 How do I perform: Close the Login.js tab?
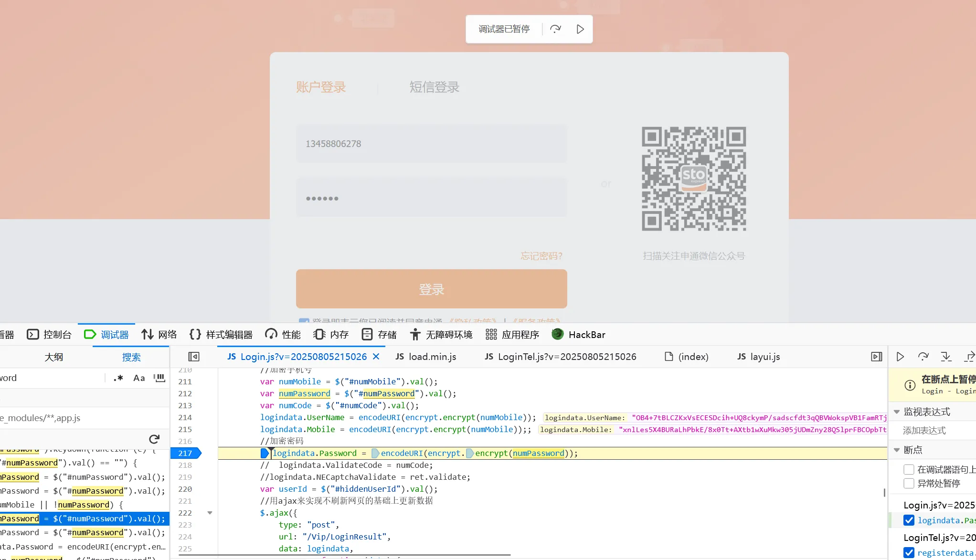376,357
